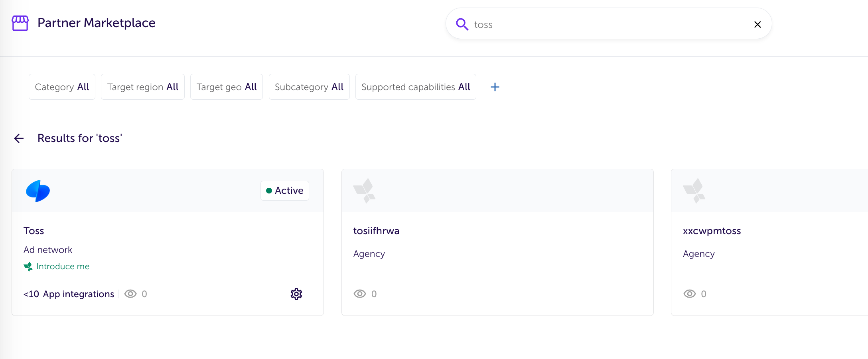868x359 pixels.
Task: Click the eye views icon on xxcwpmtoss card
Action: pyautogui.click(x=689, y=294)
